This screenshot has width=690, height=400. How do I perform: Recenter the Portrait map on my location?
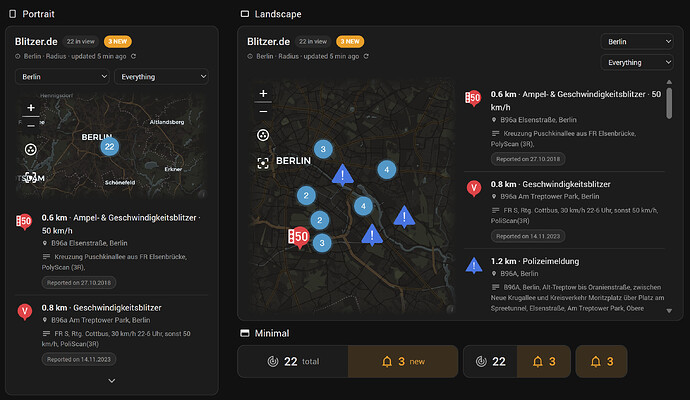click(x=30, y=150)
